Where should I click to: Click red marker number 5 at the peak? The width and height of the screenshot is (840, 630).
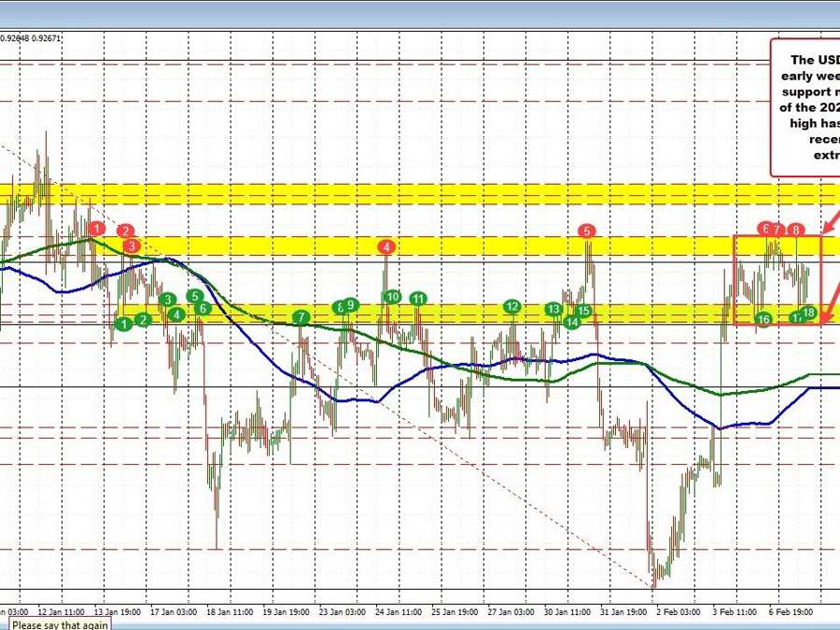coord(586,231)
